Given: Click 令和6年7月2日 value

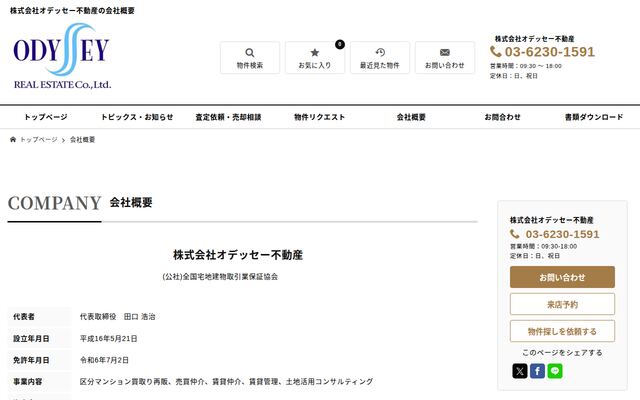Looking at the screenshot, I should (x=104, y=360).
